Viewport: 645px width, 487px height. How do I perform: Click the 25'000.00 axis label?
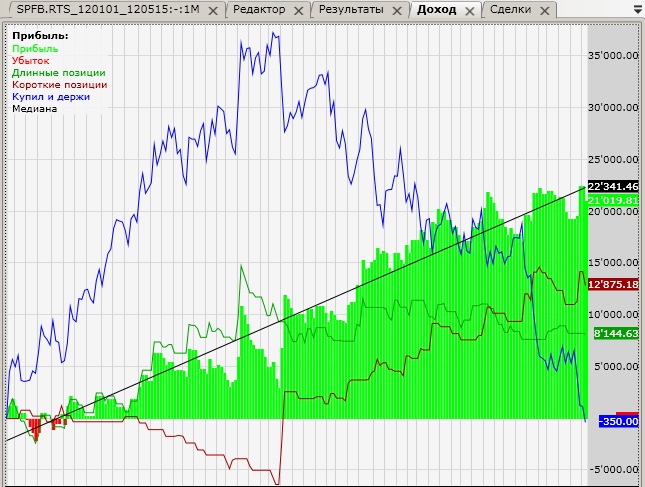[x=613, y=159]
